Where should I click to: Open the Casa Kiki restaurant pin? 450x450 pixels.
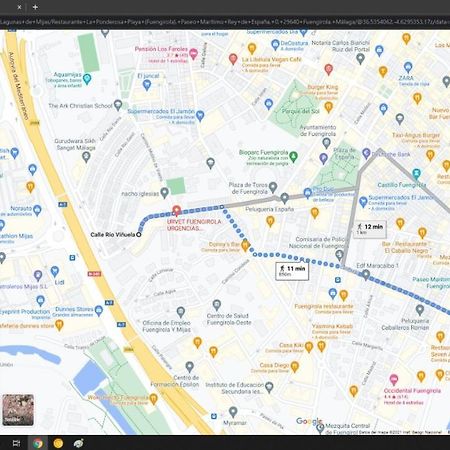tap(309, 347)
